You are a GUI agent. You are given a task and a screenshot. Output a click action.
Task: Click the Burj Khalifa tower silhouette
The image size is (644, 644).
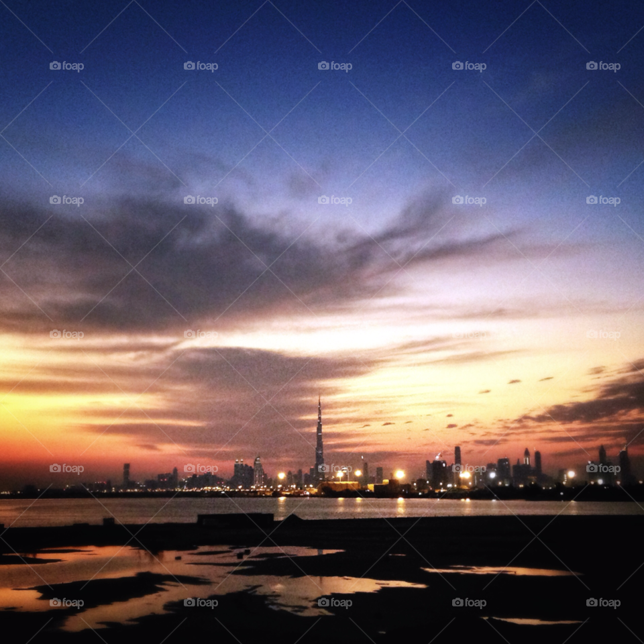321,436
